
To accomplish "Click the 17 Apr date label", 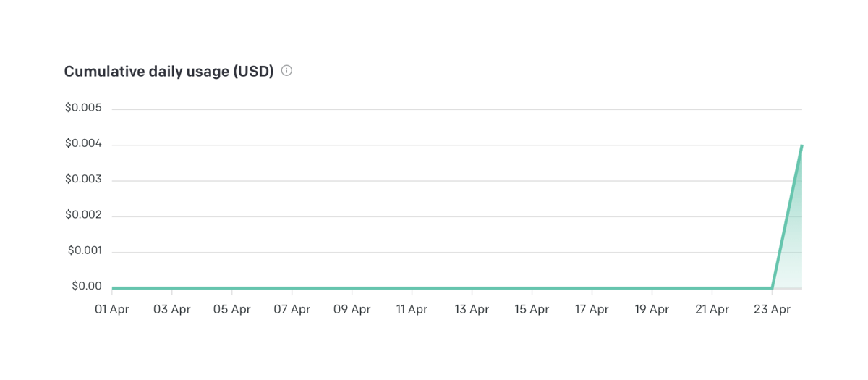I will [592, 309].
